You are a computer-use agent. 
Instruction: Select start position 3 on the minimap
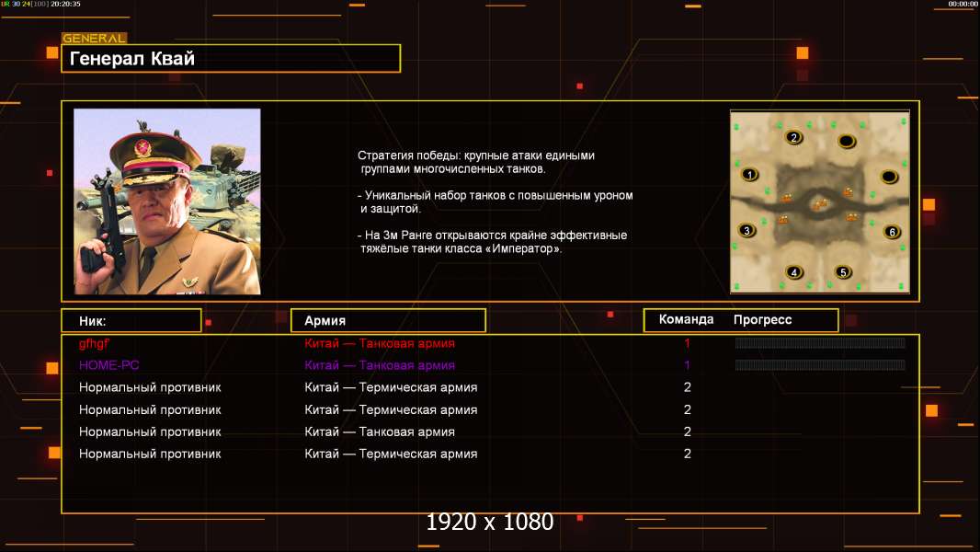point(746,231)
